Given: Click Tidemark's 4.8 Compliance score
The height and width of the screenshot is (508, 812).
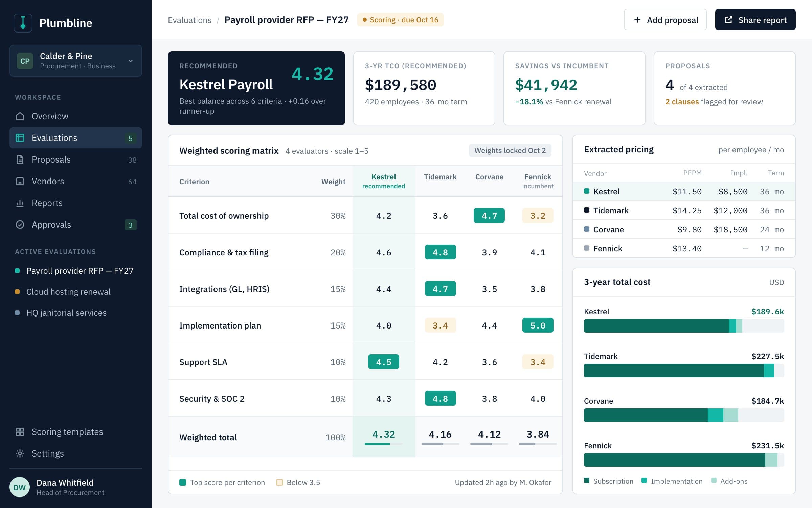Looking at the screenshot, I should pos(440,252).
